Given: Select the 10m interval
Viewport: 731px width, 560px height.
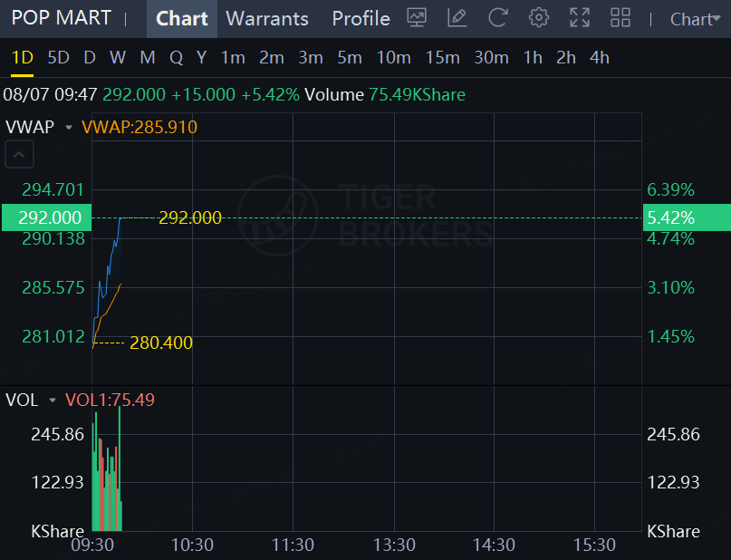Looking at the screenshot, I should coord(393,58).
